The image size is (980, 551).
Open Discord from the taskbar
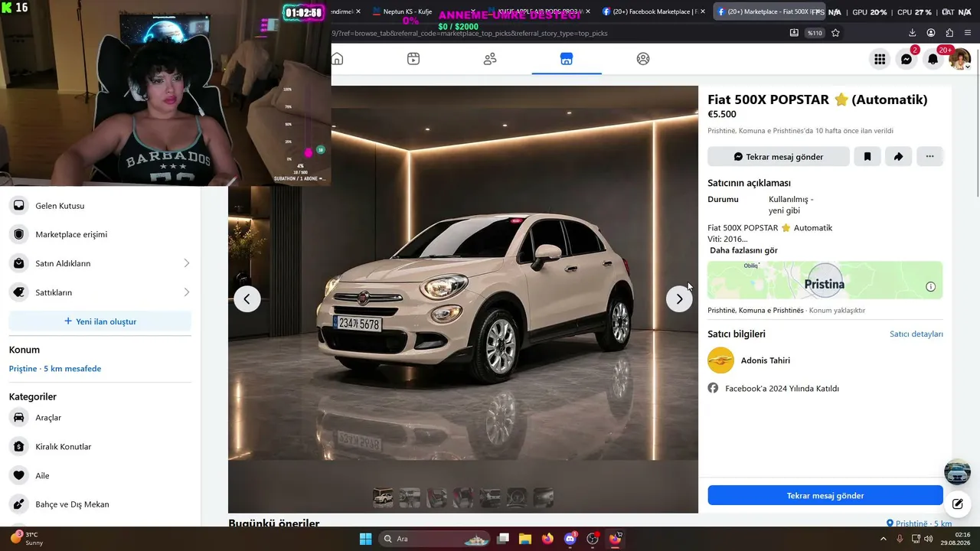tap(570, 539)
